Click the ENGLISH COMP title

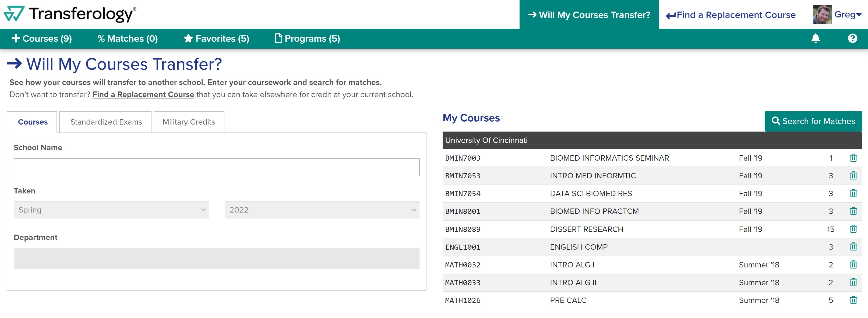coord(578,247)
